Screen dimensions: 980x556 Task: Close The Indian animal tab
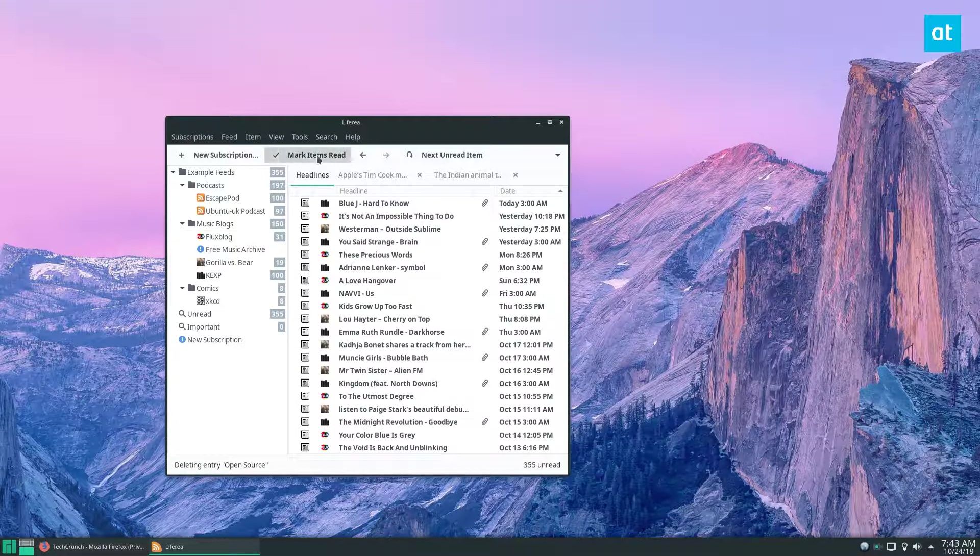(x=516, y=175)
